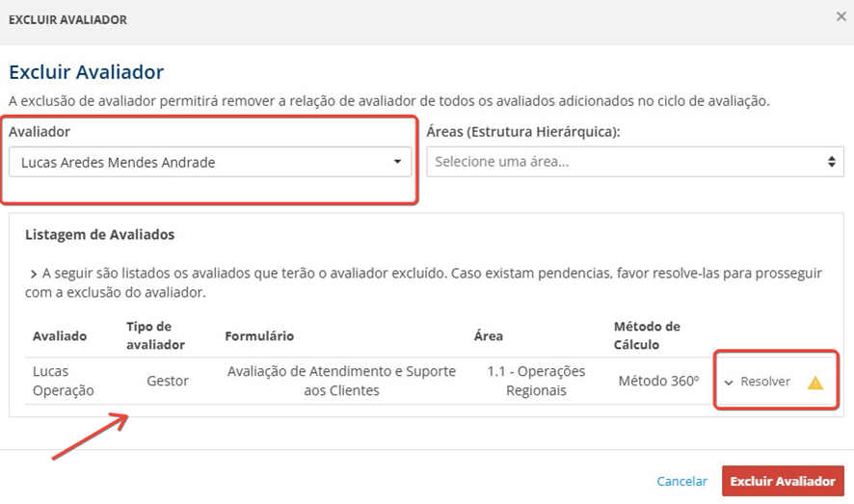854x504 pixels.
Task: Click the chevron beside Resolver
Action: 729,383
